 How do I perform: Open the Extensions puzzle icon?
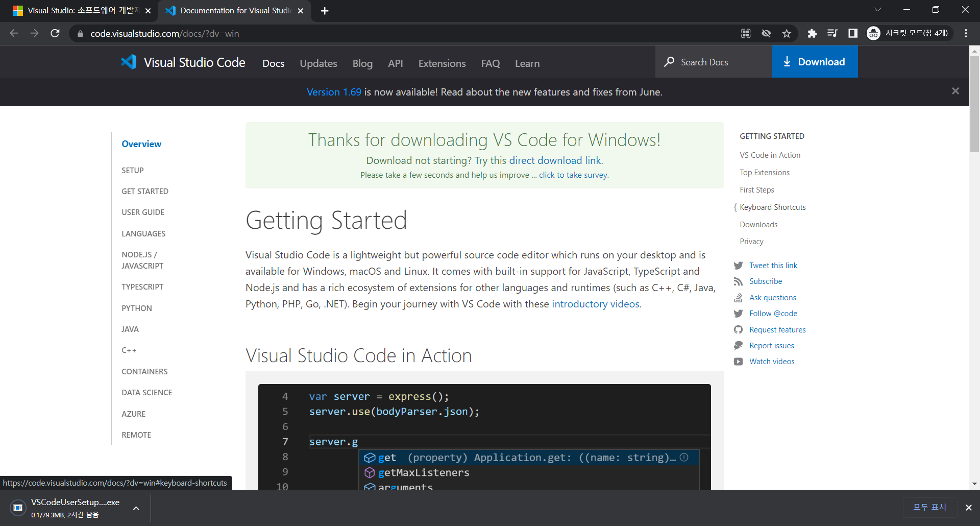pos(812,33)
